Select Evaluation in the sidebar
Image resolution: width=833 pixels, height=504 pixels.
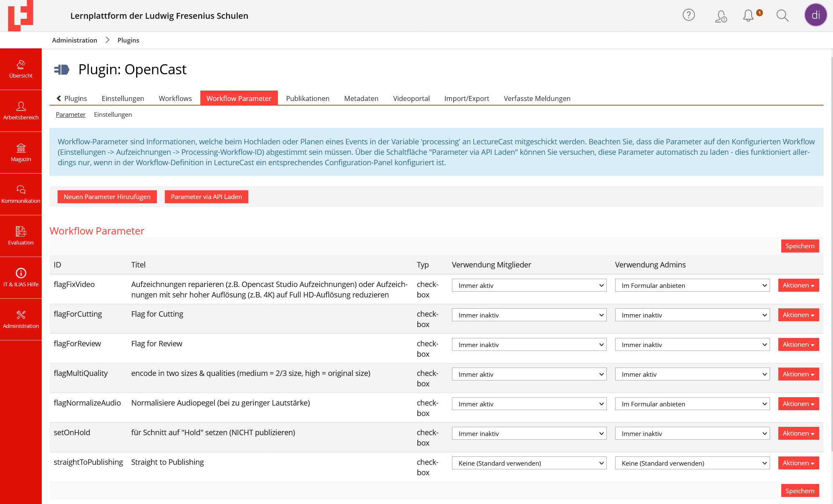(x=20, y=236)
